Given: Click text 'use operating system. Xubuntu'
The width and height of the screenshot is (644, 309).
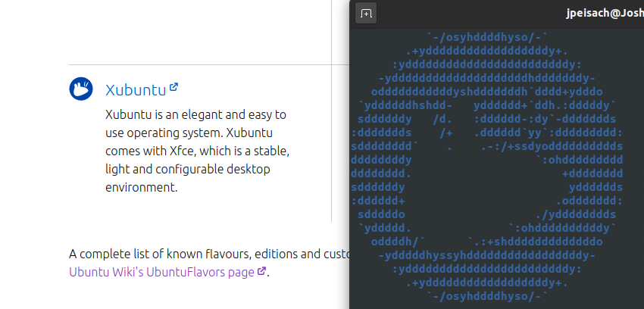Looking at the screenshot, I should click(x=189, y=133).
